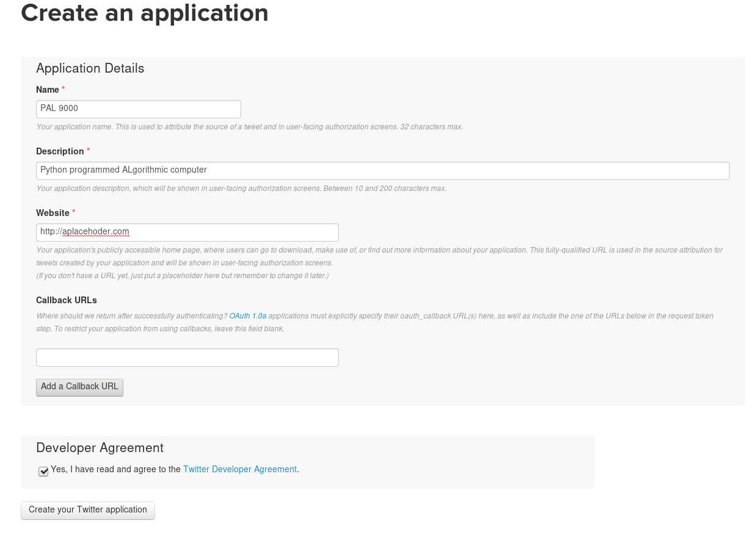Click the Callback URLs label
Screen dimensions: 756x543
(67, 300)
